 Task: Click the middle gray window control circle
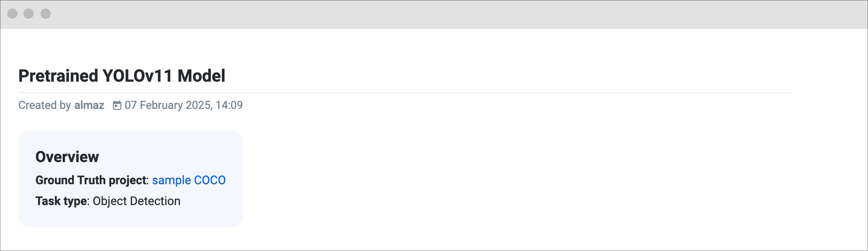click(29, 14)
